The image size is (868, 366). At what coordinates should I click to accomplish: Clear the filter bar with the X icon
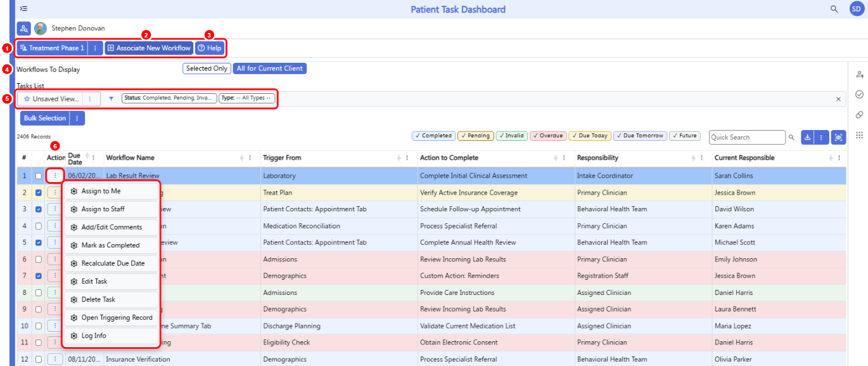pos(838,99)
